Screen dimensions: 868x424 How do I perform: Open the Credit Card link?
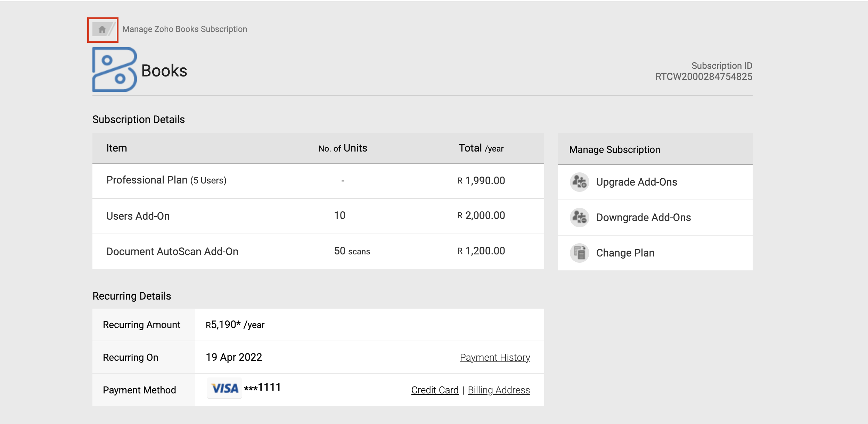click(x=435, y=390)
